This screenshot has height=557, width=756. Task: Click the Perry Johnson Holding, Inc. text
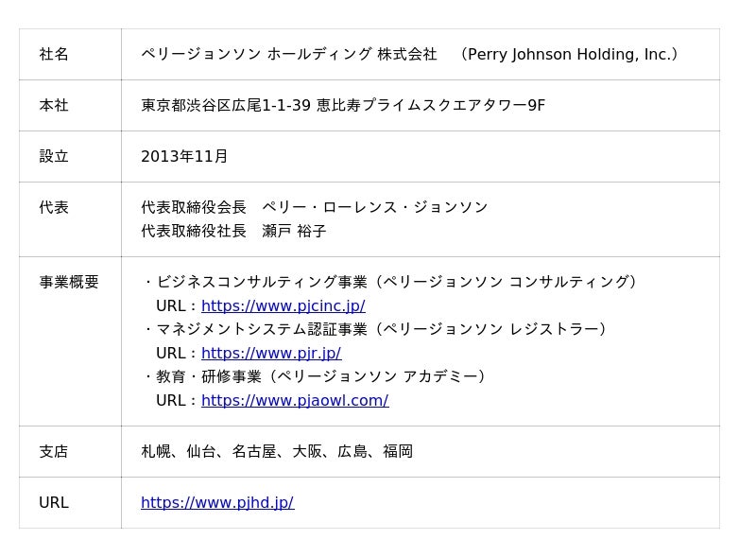coord(569,55)
